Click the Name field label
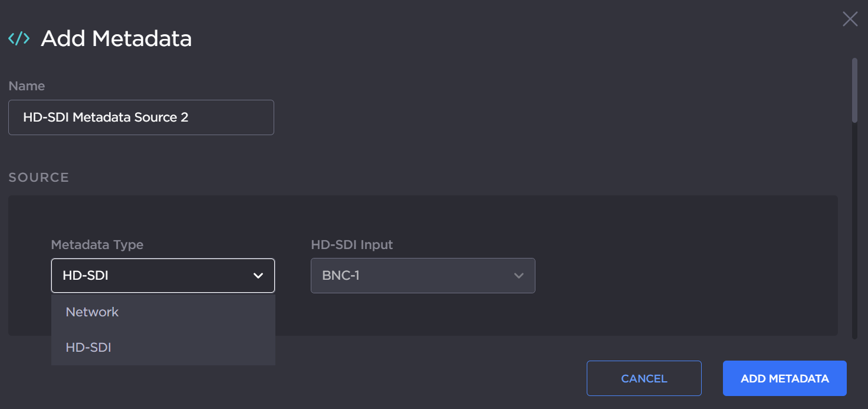The height and width of the screenshot is (409, 868). [x=27, y=86]
